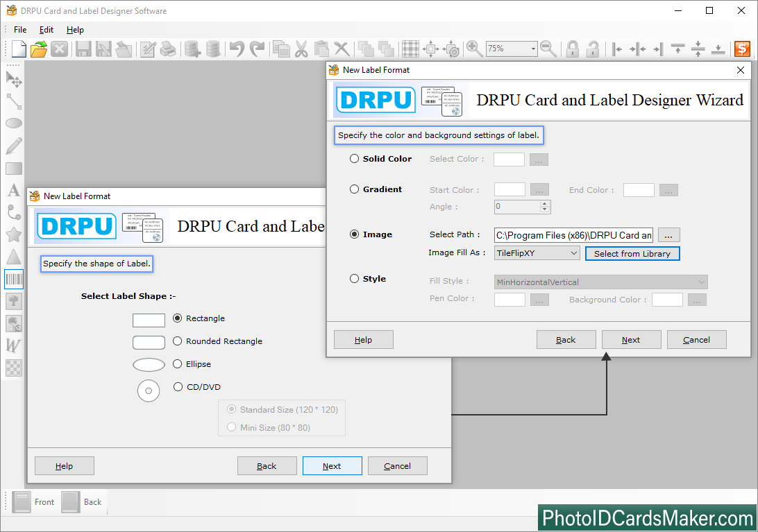Select the Solid Color radio button
The width and height of the screenshot is (758, 532).
pos(354,158)
